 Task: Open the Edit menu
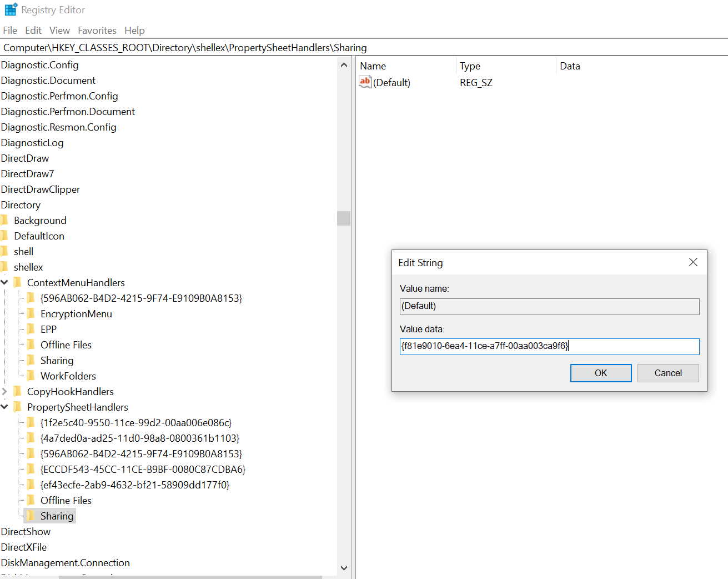[33, 31]
